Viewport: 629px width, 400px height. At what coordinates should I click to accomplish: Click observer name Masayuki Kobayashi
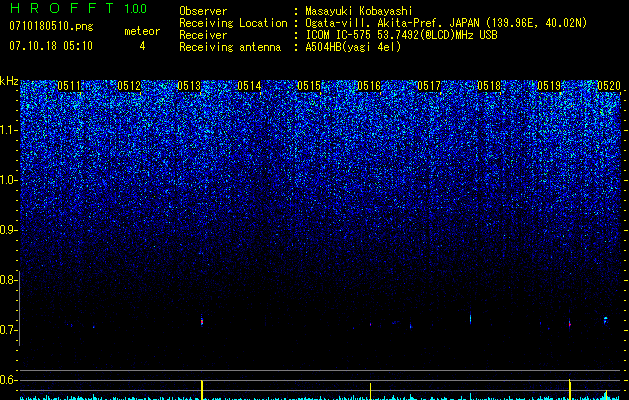(359, 11)
